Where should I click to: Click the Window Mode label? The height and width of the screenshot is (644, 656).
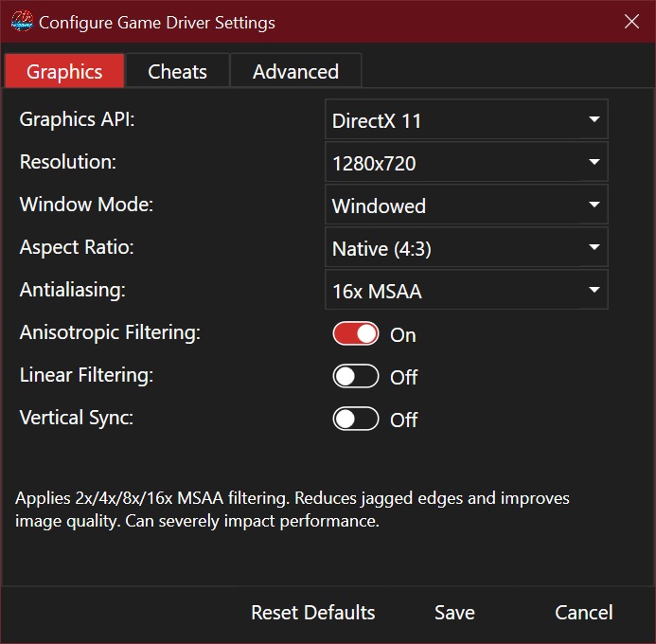point(86,205)
